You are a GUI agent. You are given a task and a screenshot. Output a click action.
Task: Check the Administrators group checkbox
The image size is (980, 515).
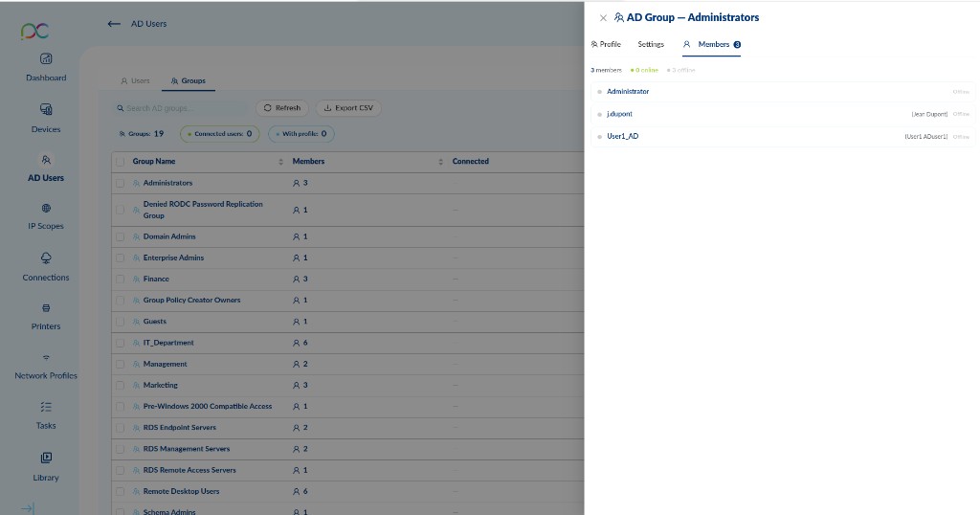click(120, 183)
